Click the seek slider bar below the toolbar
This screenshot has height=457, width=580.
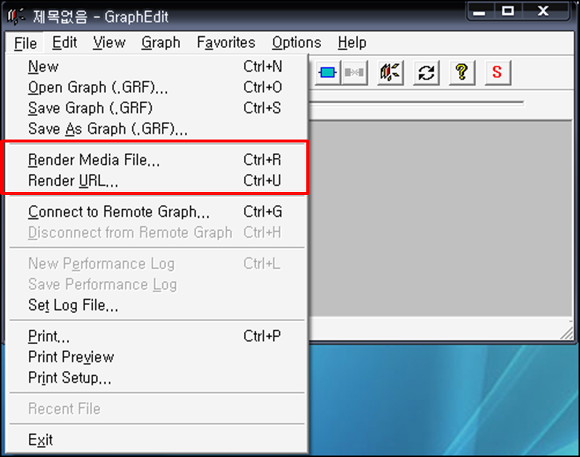[x=416, y=103]
